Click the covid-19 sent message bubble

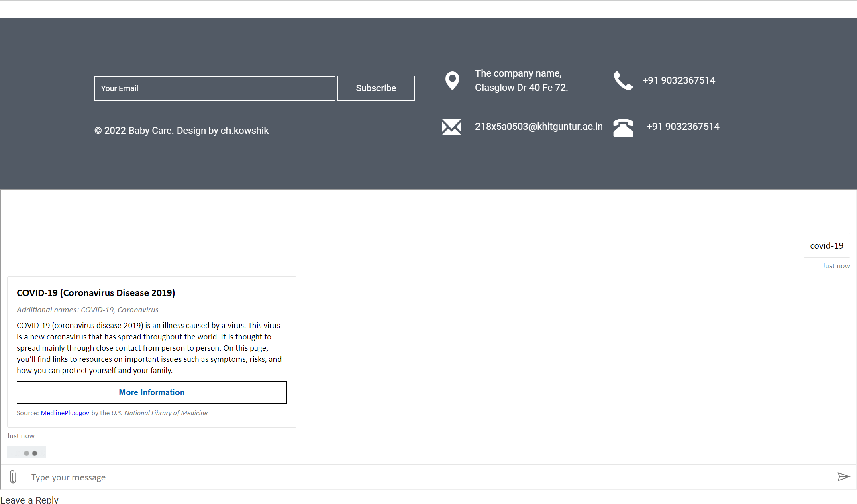(826, 245)
